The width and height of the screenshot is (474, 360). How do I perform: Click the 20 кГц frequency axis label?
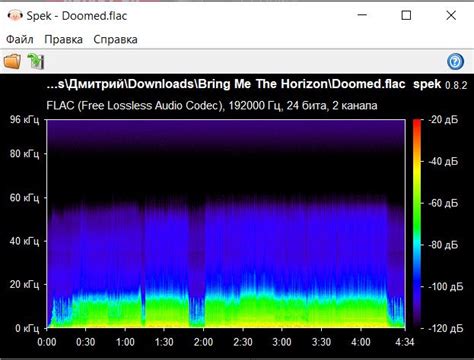pyautogui.click(x=24, y=284)
